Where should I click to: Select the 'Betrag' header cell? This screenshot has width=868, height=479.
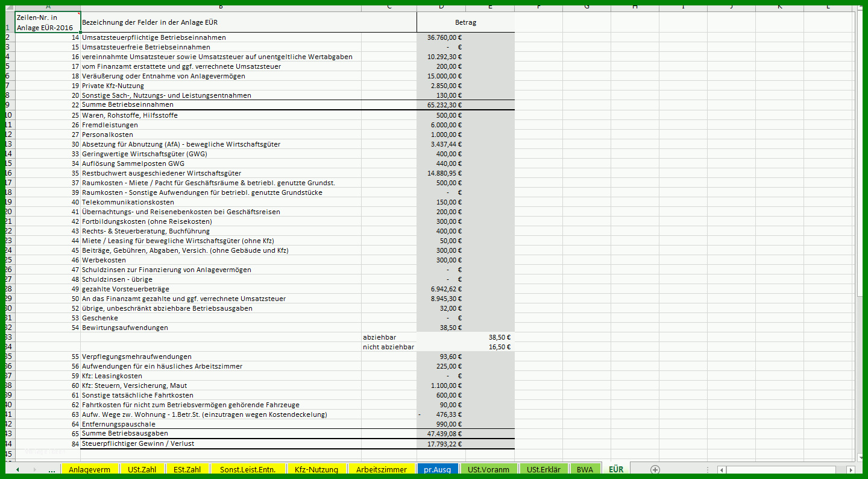point(465,22)
